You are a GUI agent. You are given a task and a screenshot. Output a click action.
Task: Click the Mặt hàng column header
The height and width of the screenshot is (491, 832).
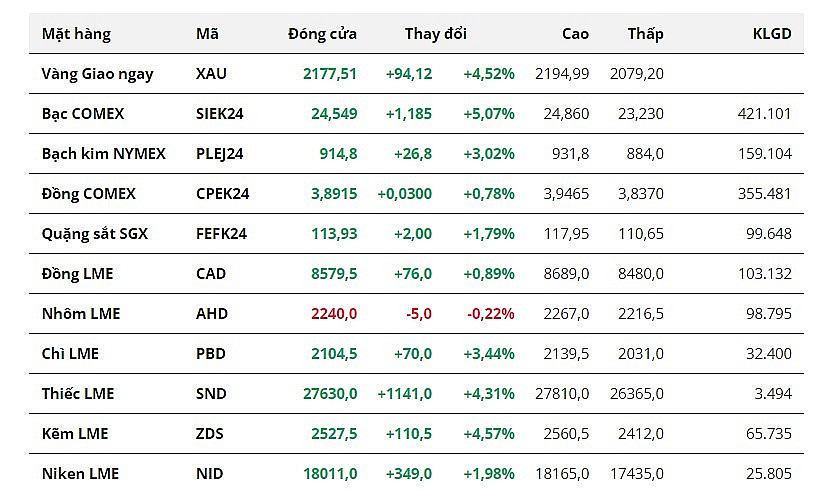click(76, 34)
